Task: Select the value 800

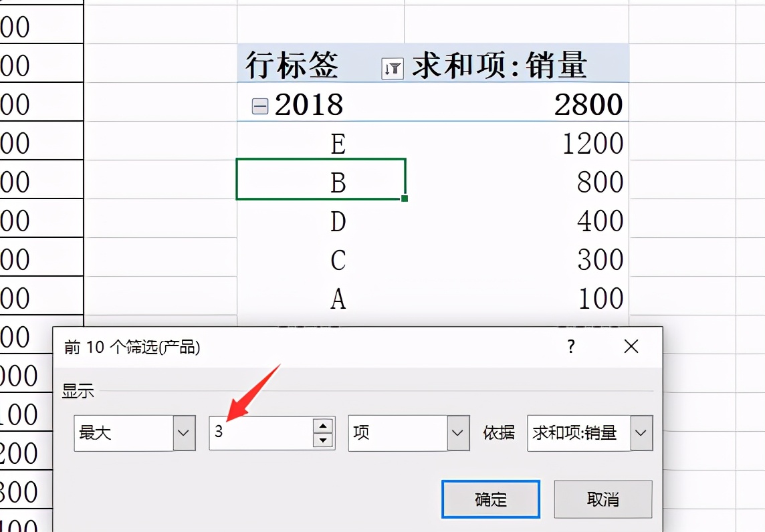Action: point(600,182)
